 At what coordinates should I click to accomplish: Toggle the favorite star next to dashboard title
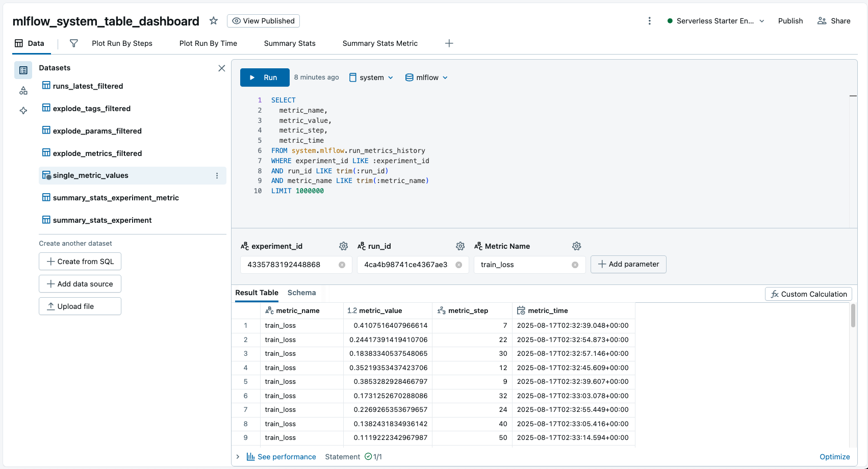tap(213, 21)
